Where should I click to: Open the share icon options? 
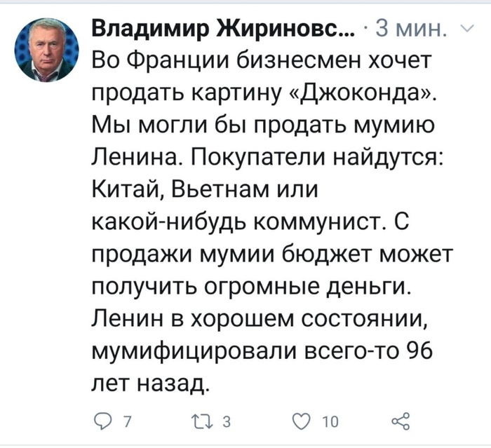(x=398, y=421)
